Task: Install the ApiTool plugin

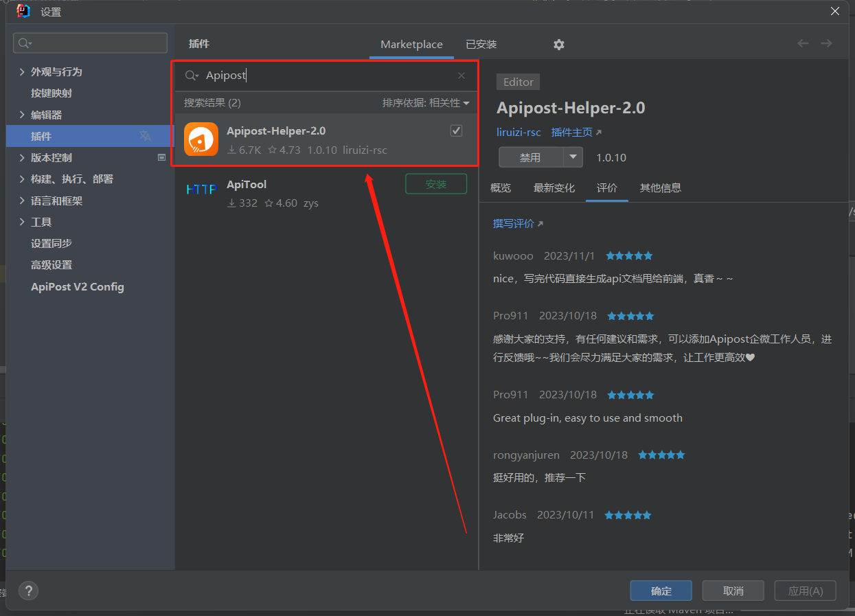Action: pyautogui.click(x=436, y=184)
